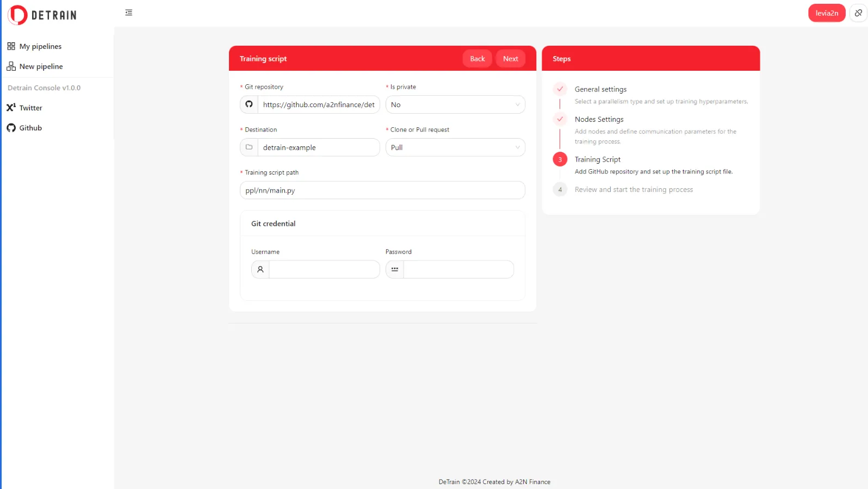Open the Github sidebar link
868x489 pixels.
30,128
